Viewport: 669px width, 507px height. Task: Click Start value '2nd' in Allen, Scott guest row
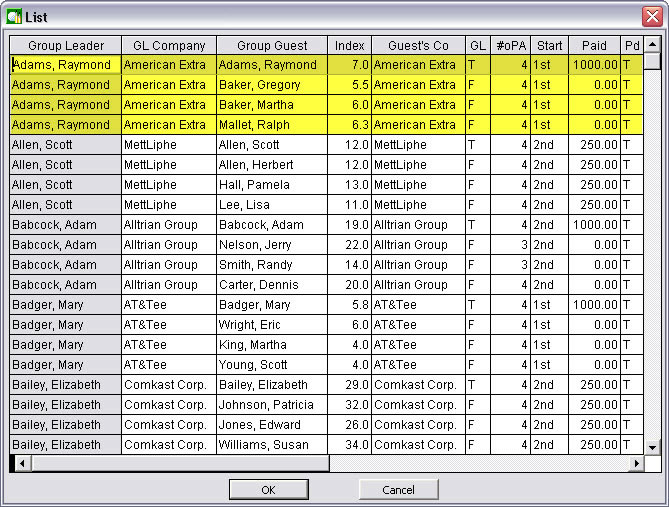point(550,145)
